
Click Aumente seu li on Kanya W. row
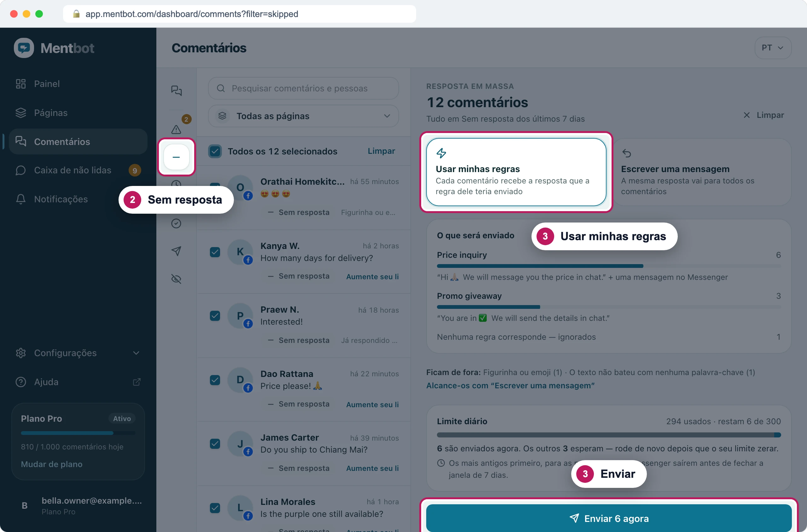[372, 276]
